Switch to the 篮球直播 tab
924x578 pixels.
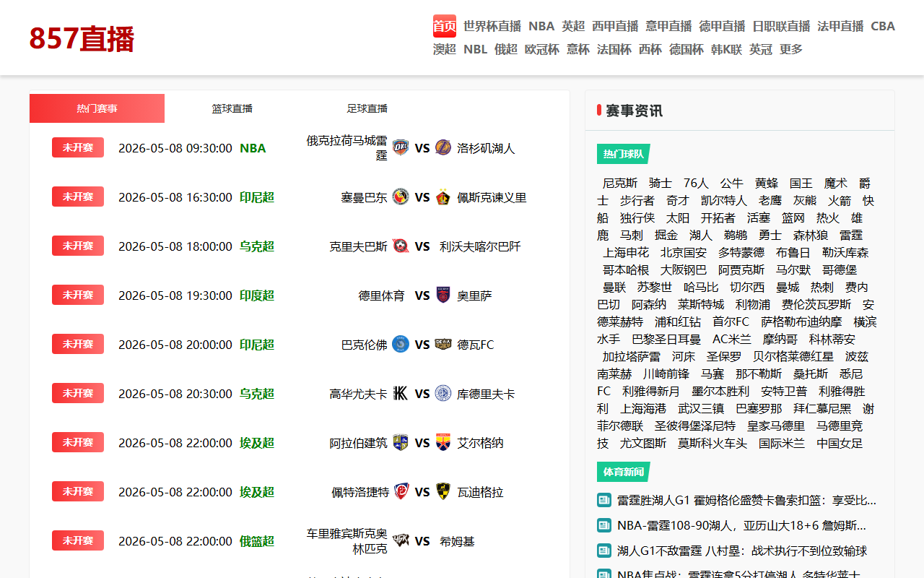click(x=232, y=108)
